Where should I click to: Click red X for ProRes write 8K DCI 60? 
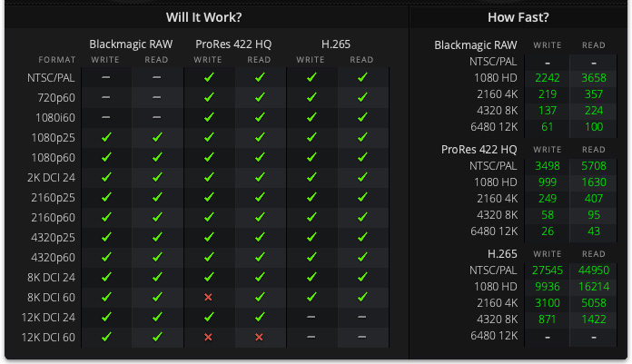pyautogui.click(x=208, y=297)
